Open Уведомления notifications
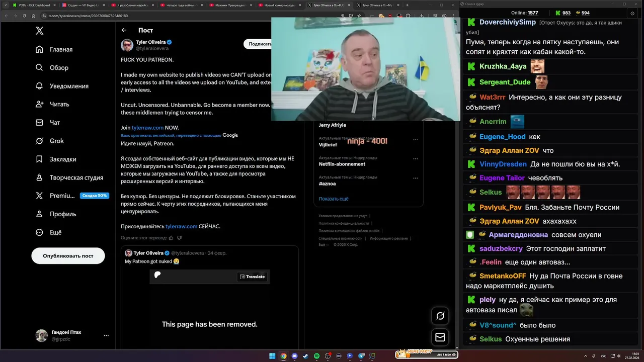The height and width of the screenshot is (362, 644). coord(62,86)
